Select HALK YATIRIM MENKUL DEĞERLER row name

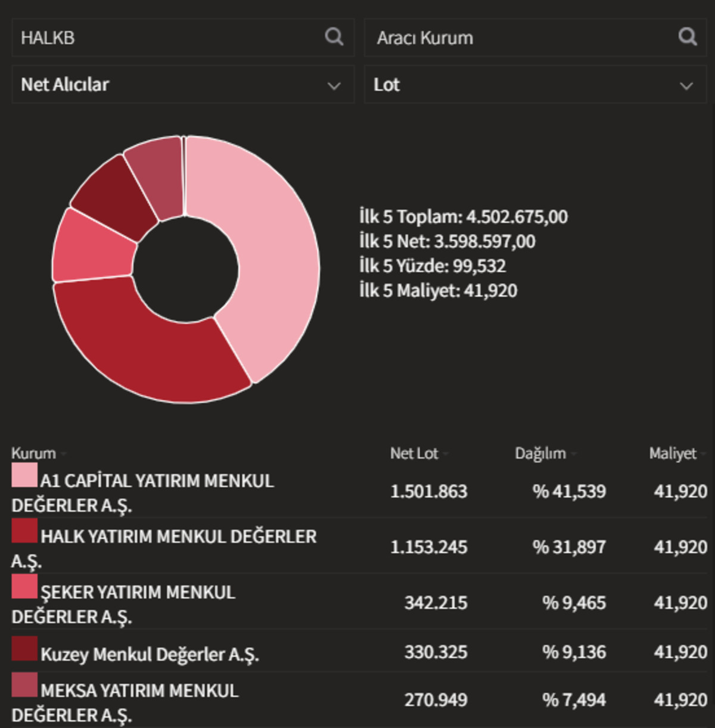[164, 548]
